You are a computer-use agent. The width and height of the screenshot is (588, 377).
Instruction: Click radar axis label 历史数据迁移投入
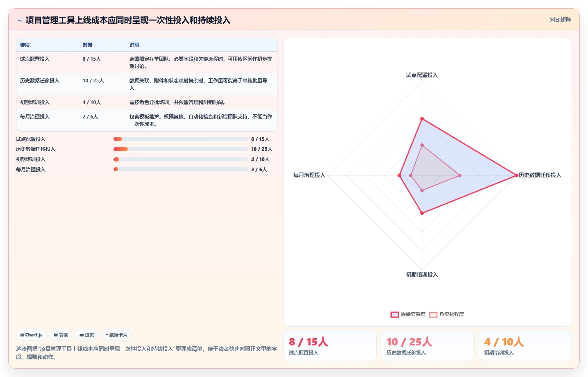coord(540,175)
